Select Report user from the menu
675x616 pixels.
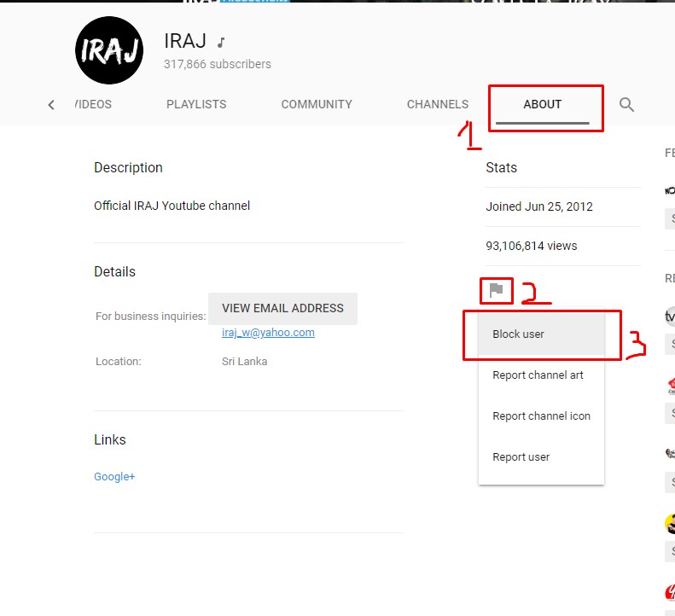tap(541, 456)
